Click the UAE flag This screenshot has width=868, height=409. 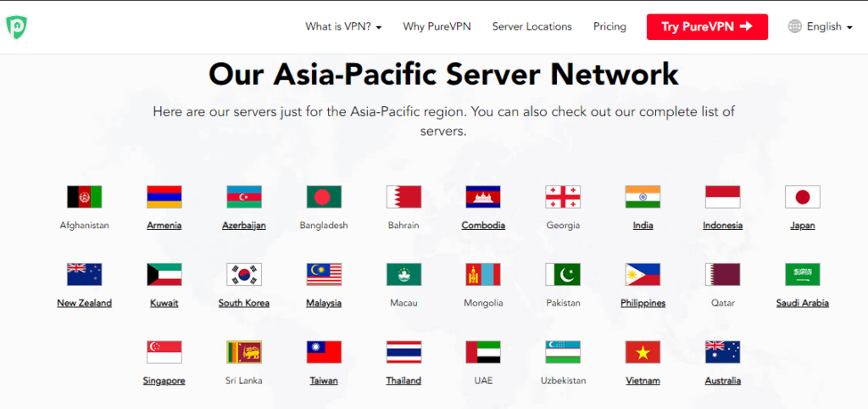click(x=483, y=352)
